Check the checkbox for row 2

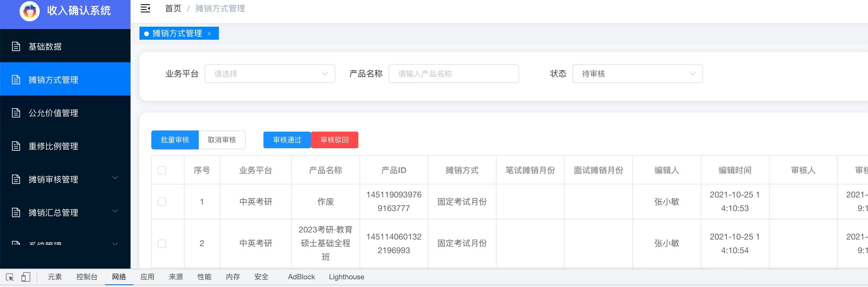(162, 243)
